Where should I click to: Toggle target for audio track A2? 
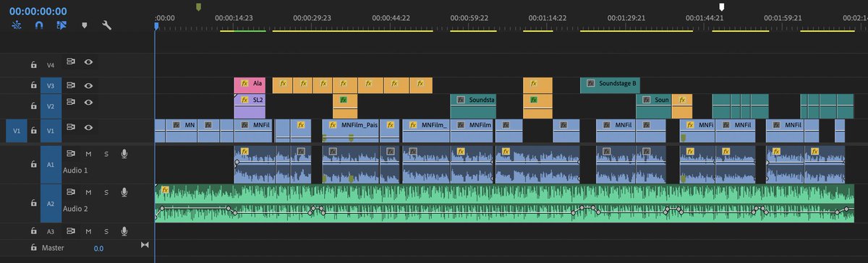(x=51, y=203)
